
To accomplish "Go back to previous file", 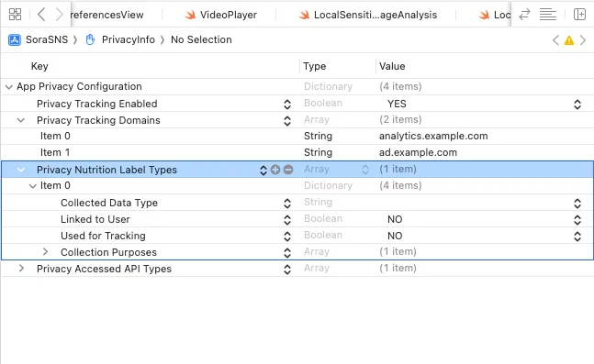I will (x=41, y=15).
